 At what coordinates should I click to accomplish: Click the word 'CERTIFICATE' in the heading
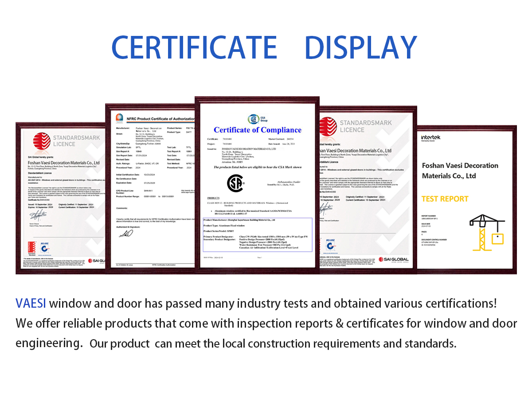pos(194,47)
